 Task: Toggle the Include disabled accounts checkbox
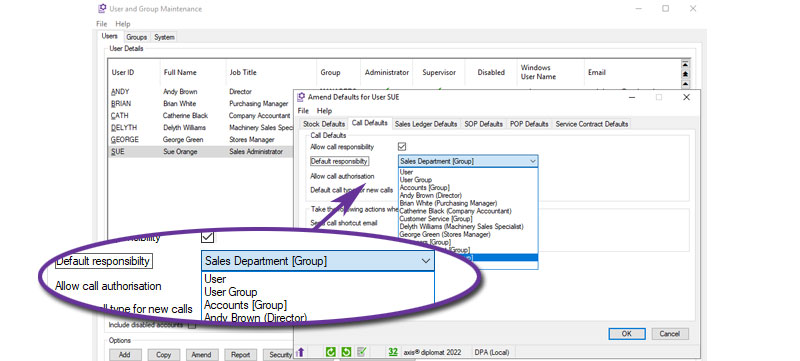pos(192,325)
